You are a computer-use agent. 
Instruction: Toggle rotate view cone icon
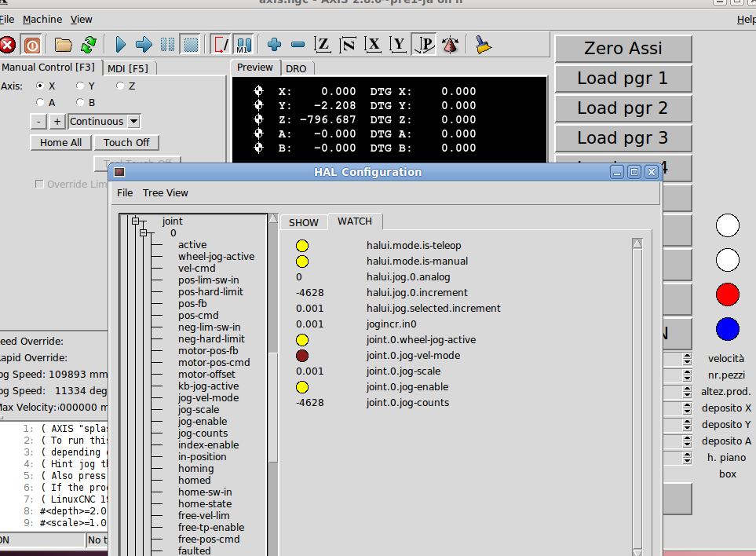pos(450,46)
